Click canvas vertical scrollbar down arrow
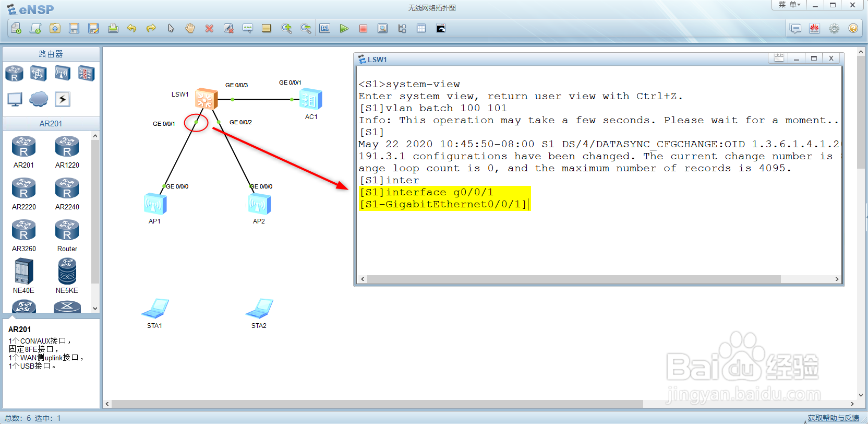This screenshot has width=868, height=424. pyautogui.click(x=861, y=395)
